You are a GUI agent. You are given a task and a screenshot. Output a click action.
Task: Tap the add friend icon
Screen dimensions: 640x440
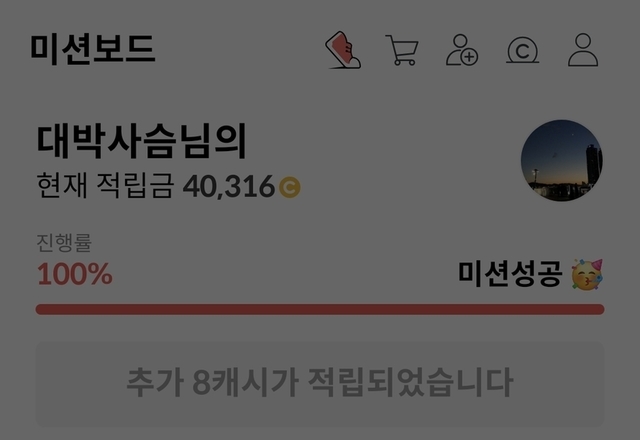pyautogui.click(x=462, y=50)
